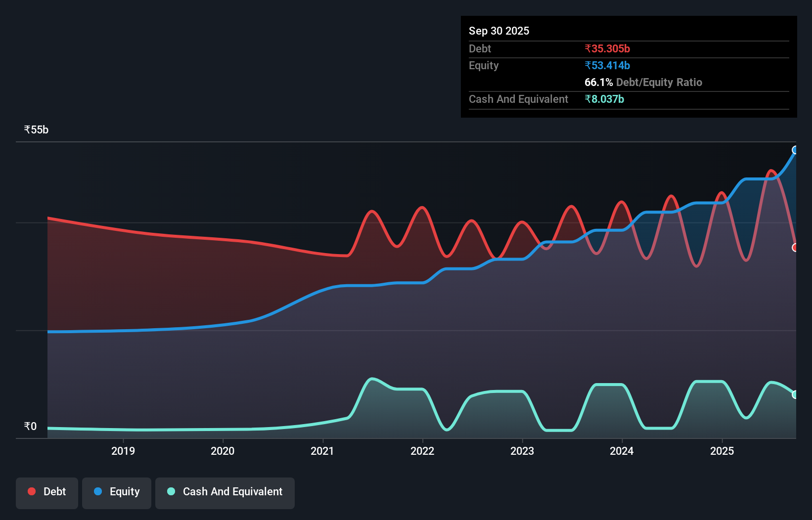Image resolution: width=812 pixels, height=520 pixels.
Task: Select the blue Equity endpoint marker on the chart
Action: [x=795, y=150]
